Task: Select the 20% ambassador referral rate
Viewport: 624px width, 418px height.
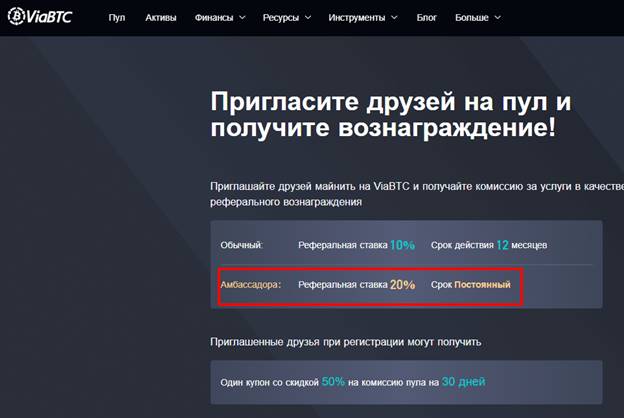Action: 402,285
